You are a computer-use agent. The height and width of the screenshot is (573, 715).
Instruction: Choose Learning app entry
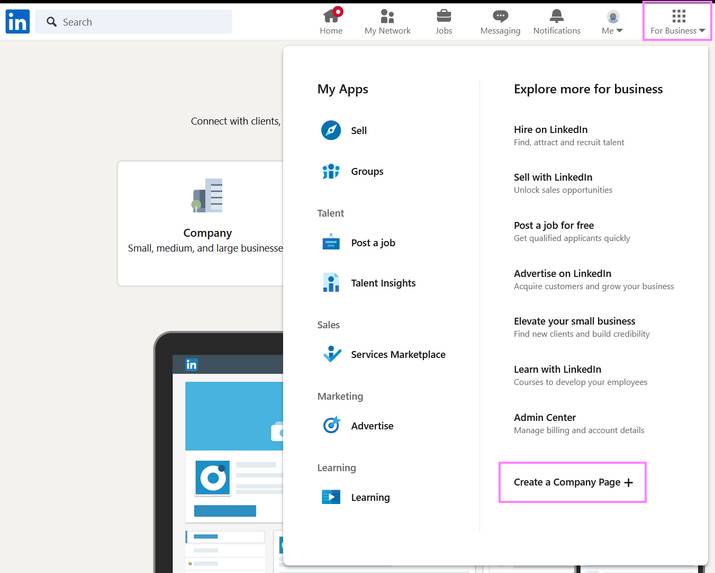[x=370, y=497]
